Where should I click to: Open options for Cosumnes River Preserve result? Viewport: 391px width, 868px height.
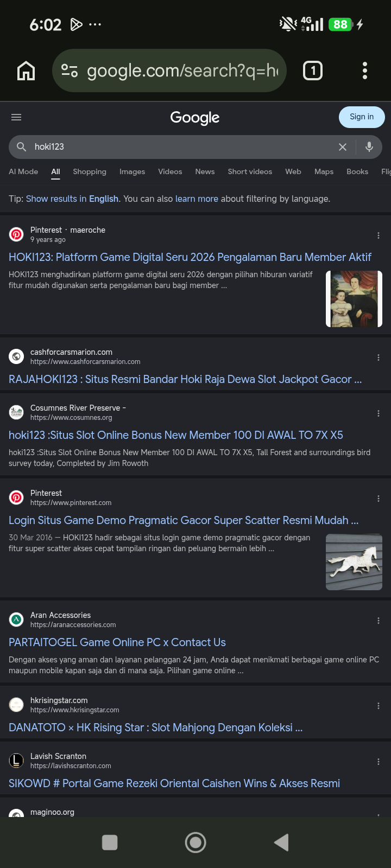379,413
